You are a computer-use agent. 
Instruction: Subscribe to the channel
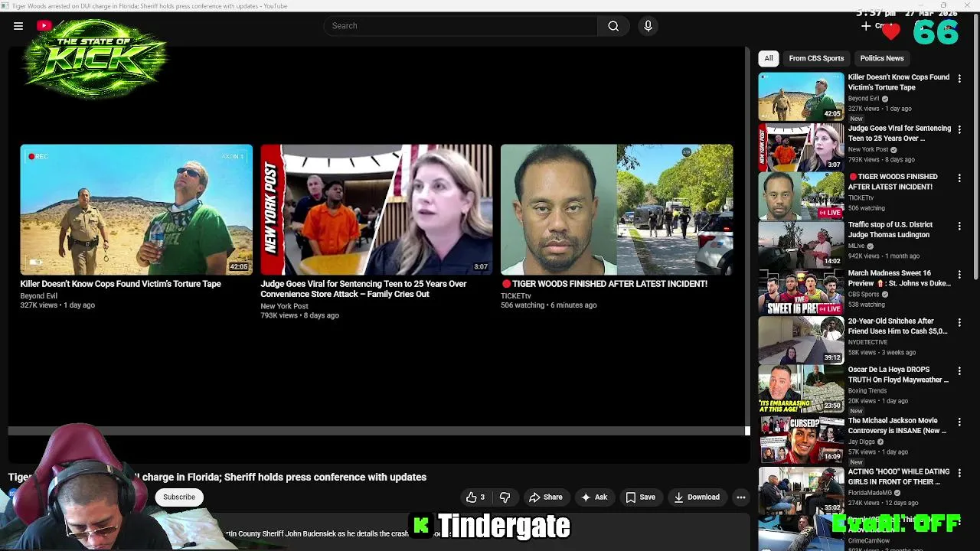point(179,497)
